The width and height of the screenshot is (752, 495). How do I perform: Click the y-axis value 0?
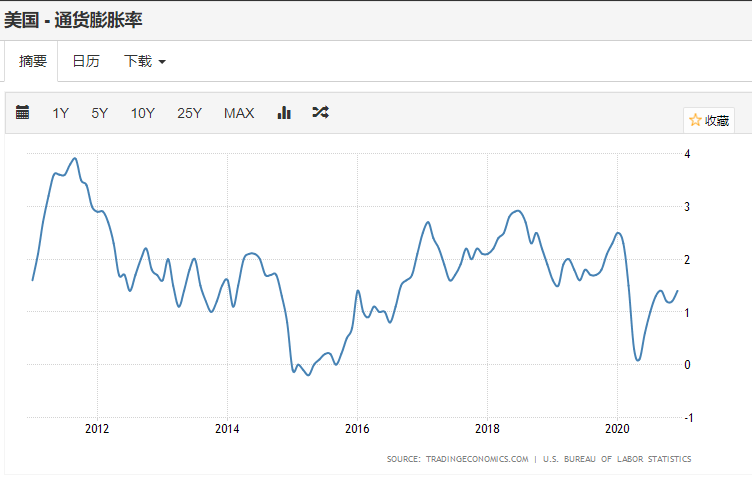[687, 365]
